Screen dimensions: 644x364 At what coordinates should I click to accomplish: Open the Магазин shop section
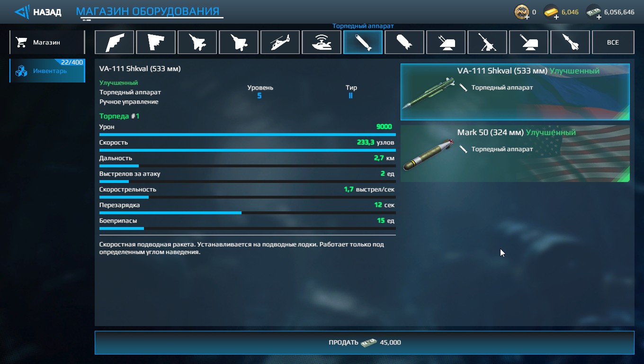click(x=47, y=42)
